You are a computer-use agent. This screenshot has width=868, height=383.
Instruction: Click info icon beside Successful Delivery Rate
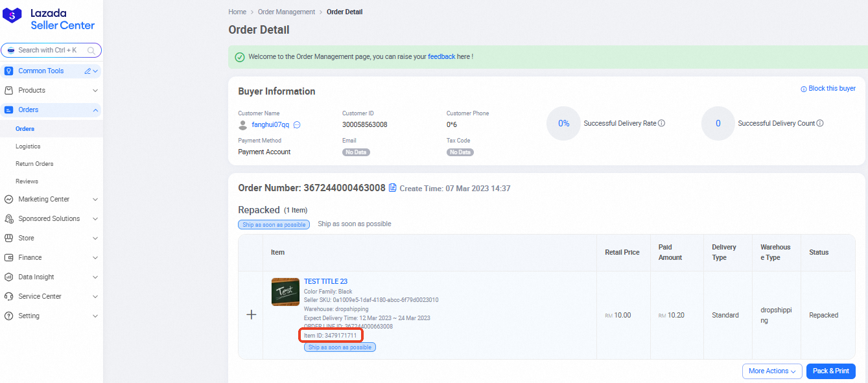pyautogui.click(x=662, y=123)
